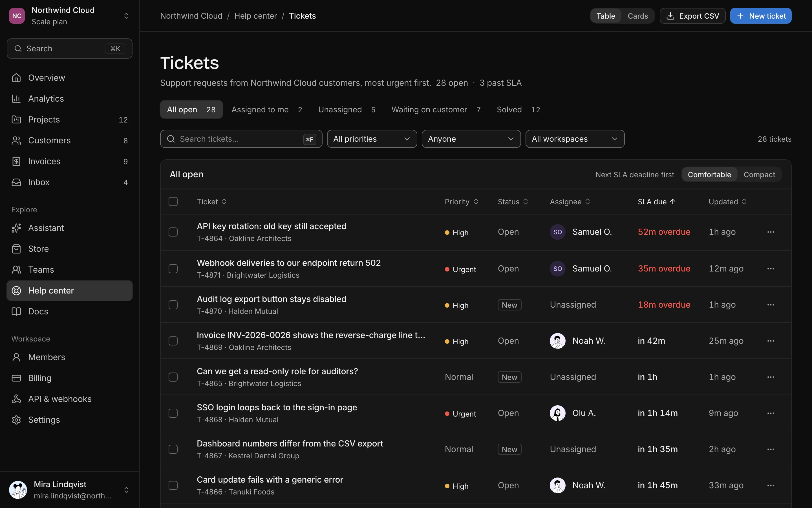
Task: Open the All workspaces dropdown
Action: pos(575,139)
